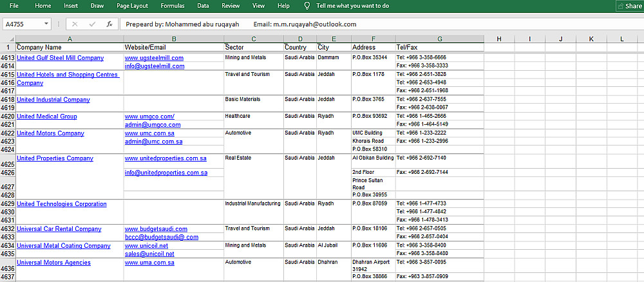644x282 pixels.
Task: Open www.uma.com.sa link
Action: 149,263
